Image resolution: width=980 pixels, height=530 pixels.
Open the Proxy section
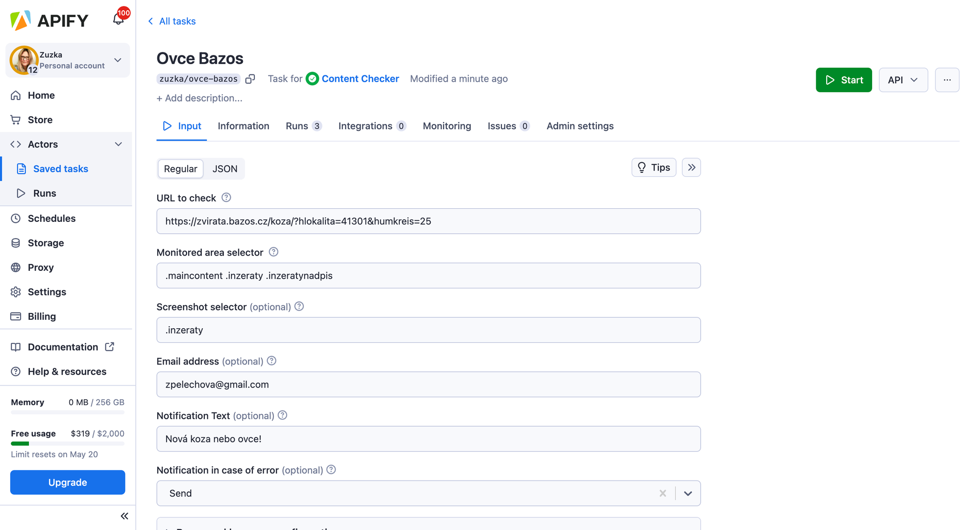pos(41,267)
